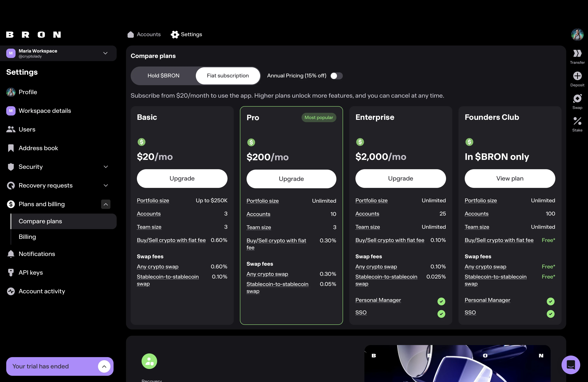Click Accounts link in Founders Club plan
Image resolution: width=588 pixels, height=382 pixels.
click(477, 214)
